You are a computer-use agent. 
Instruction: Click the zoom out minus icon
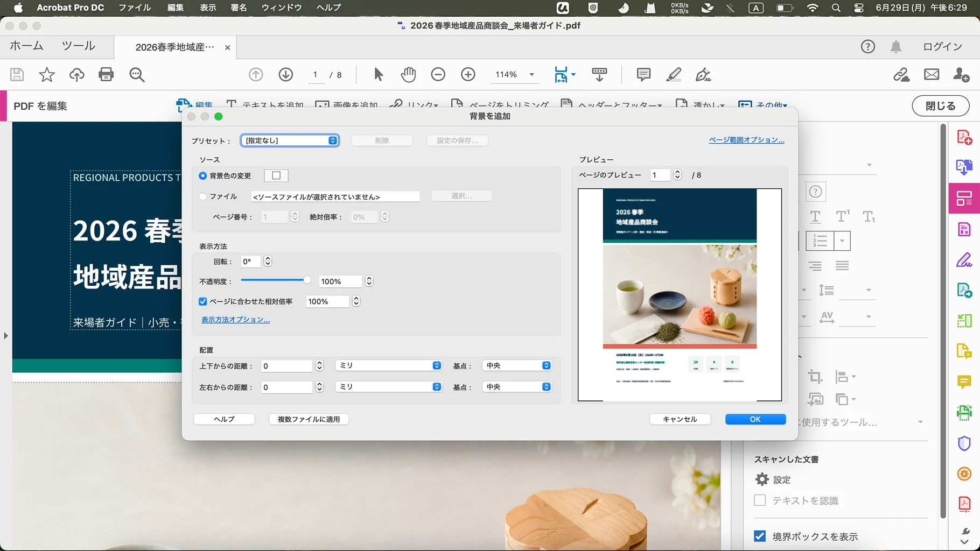coord(438,74)
